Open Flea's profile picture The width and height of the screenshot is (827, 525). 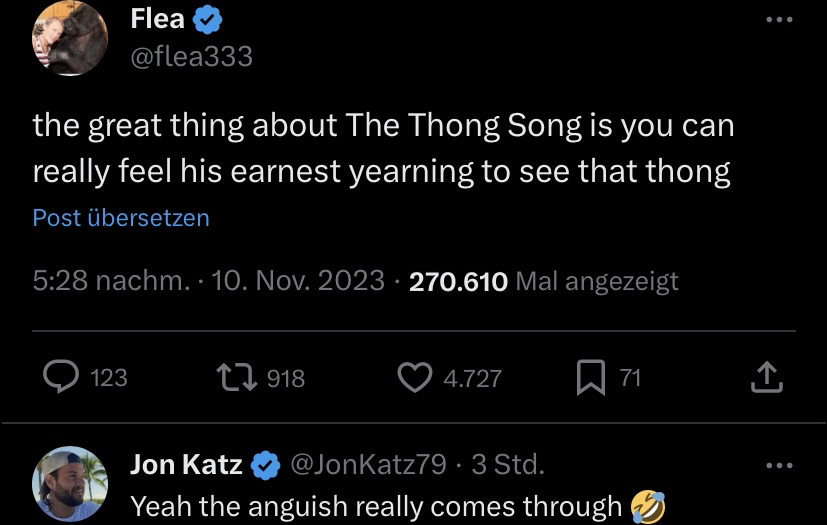[x=70, y=36]
